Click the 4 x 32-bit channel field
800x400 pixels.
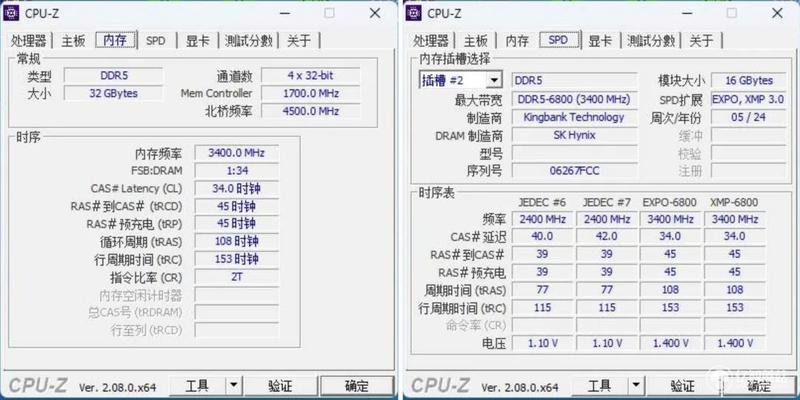(310, 76)
